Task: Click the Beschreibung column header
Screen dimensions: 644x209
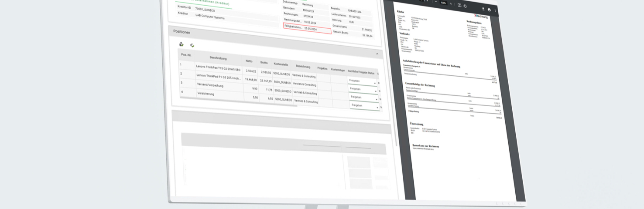Action: 218,58
